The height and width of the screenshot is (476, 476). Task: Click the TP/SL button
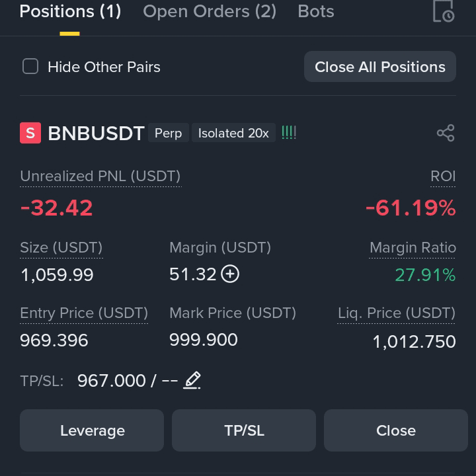tap(244, 430)
